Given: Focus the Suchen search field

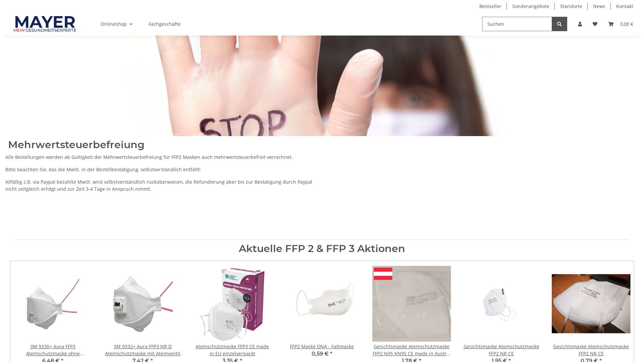Looking at the screenshot, I should point(517,24).
